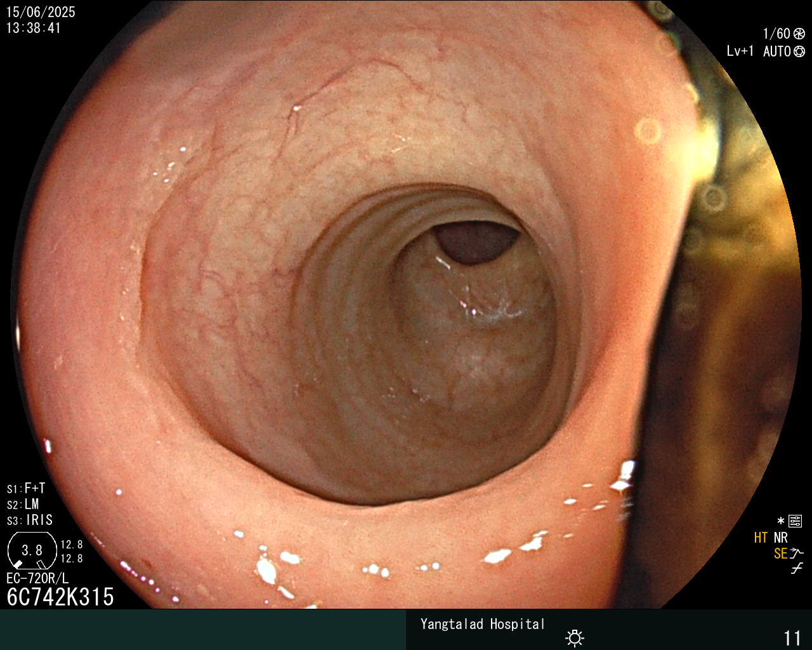Screen dimensions: 812x650
Task: Click the Lv+1 level value
Action: pyautogui.click(x=740, y=51)
